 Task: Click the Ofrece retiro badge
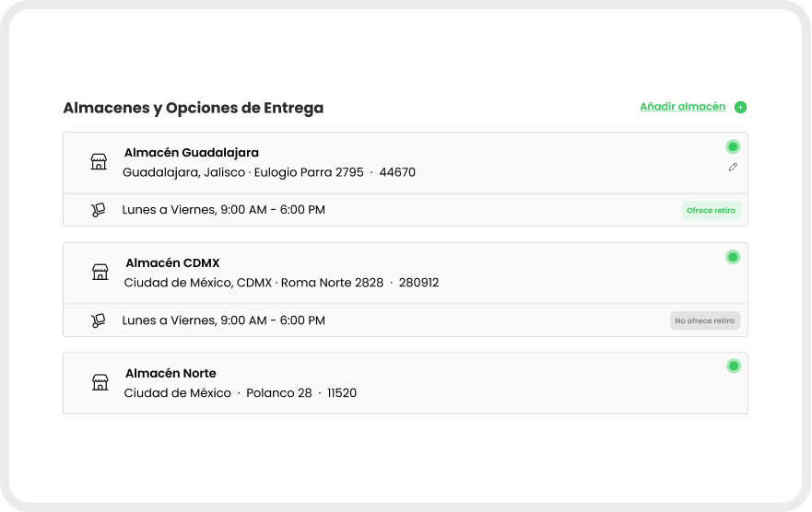point(711,211)
